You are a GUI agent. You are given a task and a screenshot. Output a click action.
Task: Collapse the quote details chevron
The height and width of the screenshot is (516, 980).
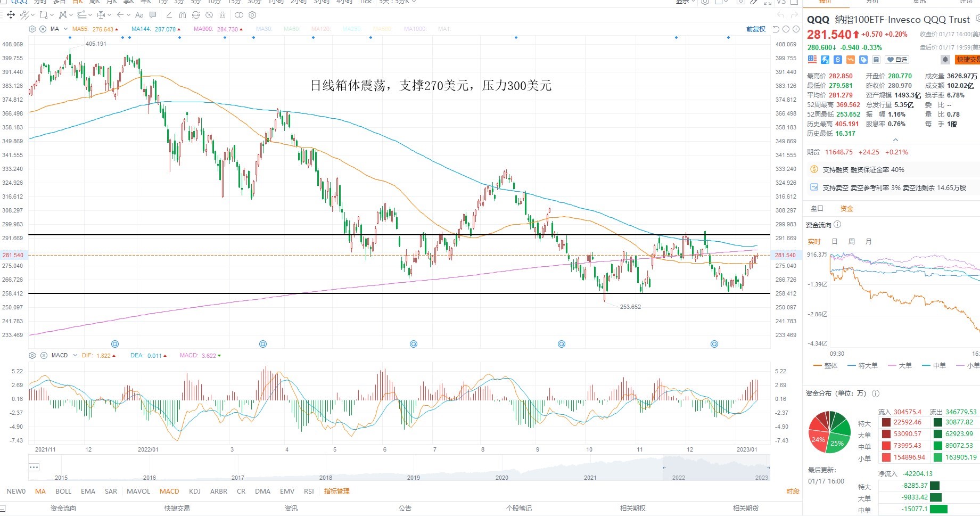coord(895,140)
